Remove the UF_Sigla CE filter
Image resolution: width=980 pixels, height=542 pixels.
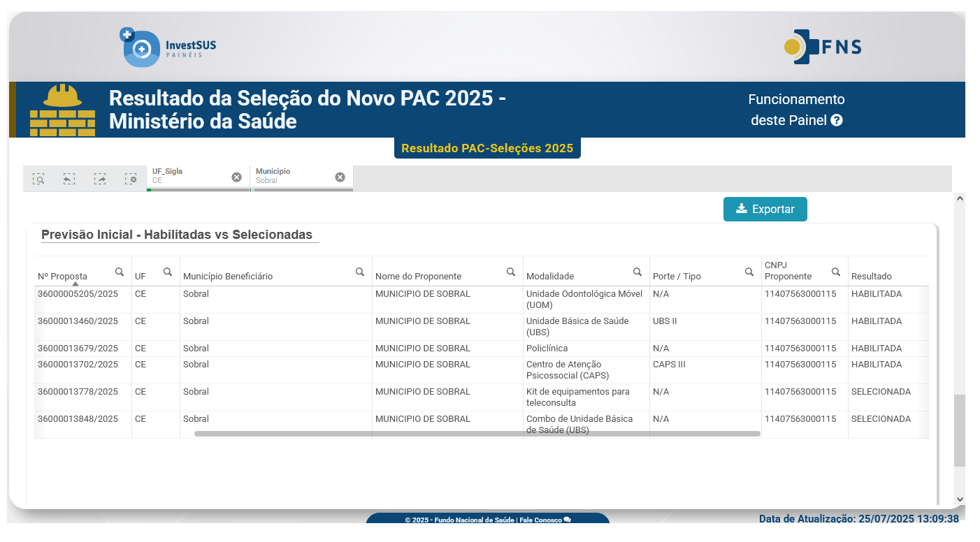[236, 177]
